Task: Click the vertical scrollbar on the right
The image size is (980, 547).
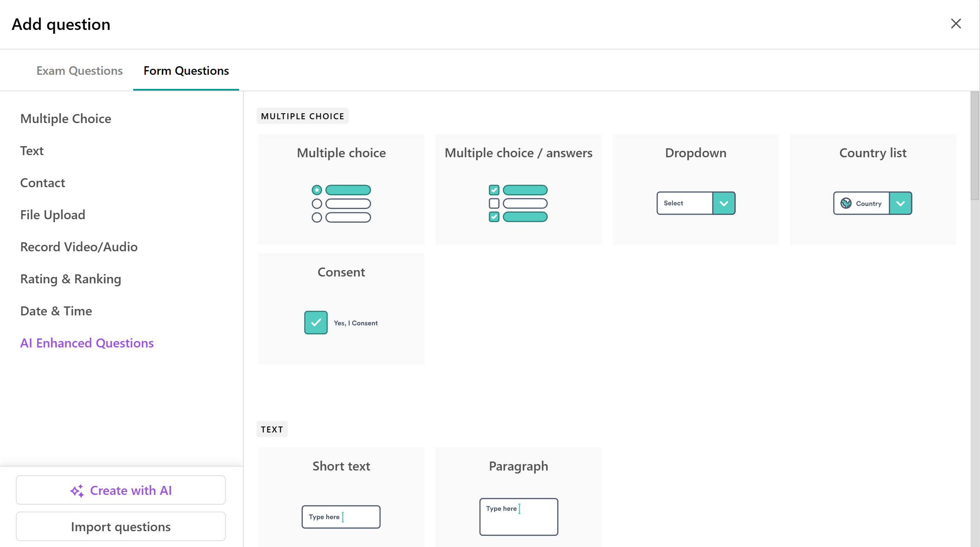Action: 974,145
